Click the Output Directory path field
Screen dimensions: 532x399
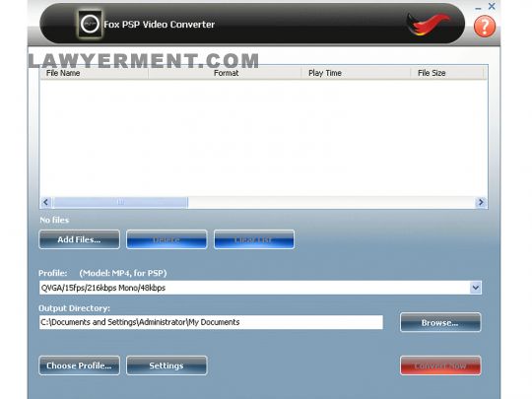[x=211, y=322]
